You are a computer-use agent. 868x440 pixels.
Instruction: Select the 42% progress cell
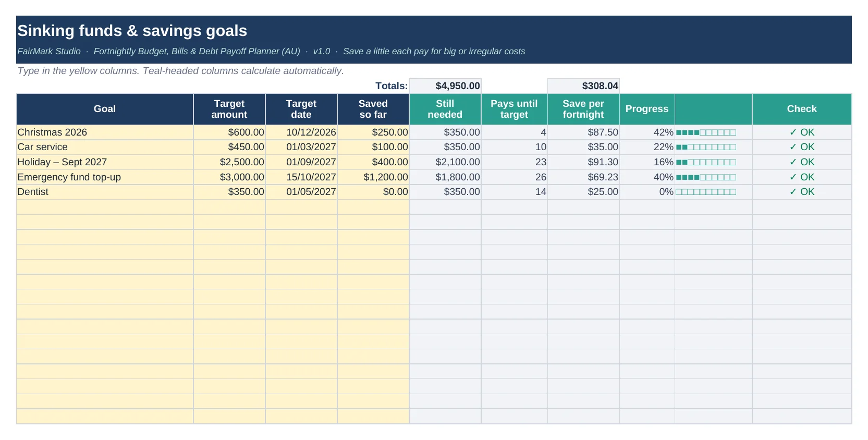647,132
